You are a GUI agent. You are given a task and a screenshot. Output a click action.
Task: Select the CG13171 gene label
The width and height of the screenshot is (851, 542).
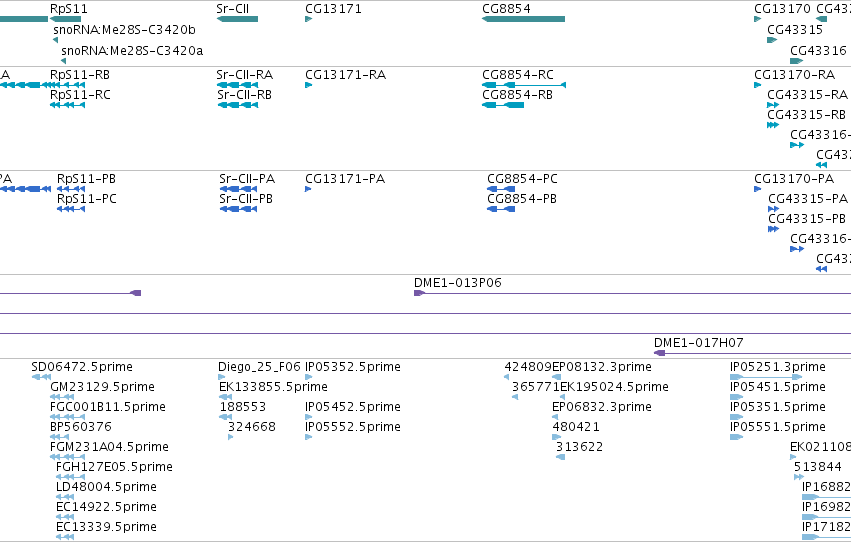tap(333, 9)
